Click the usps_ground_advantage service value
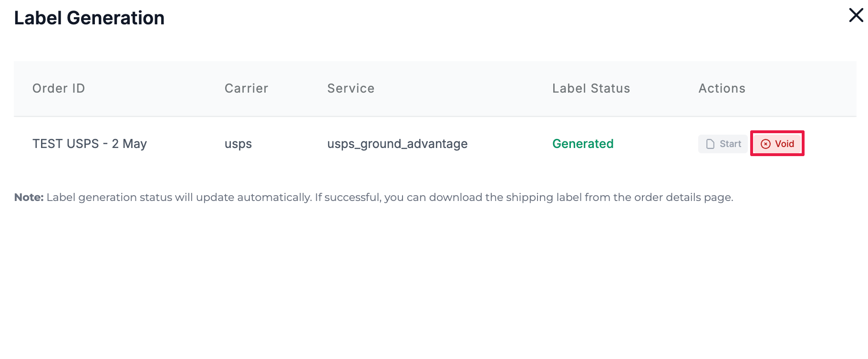This screenshot has height=359, width=868. click(x=397, y=144)
